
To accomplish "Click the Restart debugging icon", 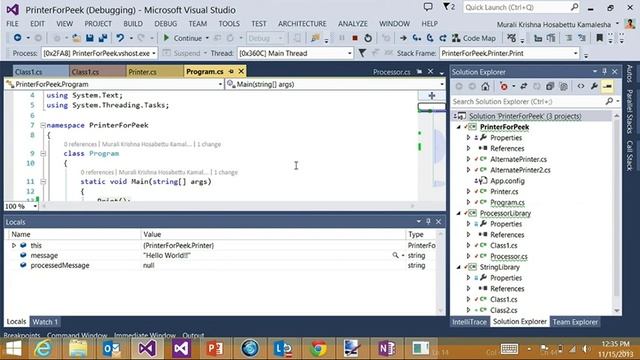I will [368, 38].
